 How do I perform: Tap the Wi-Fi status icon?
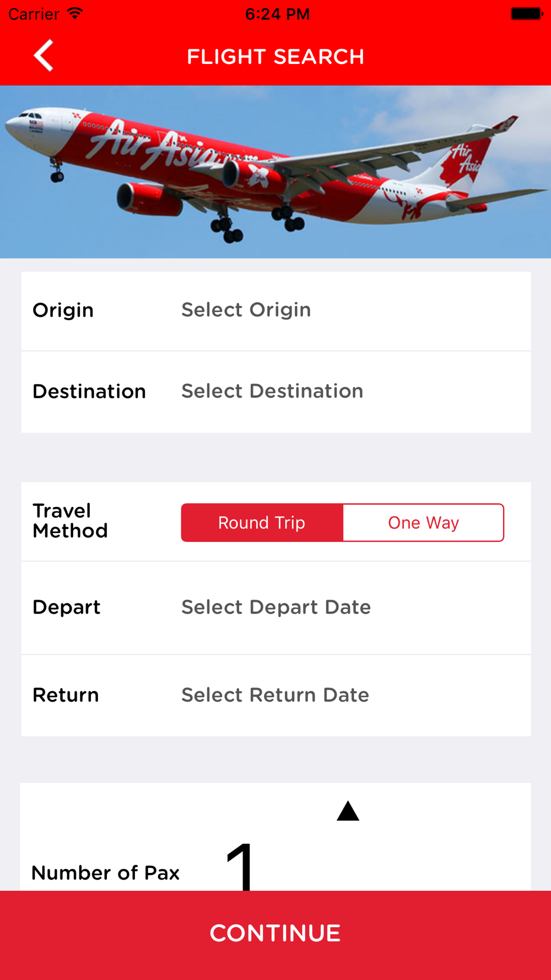tap(75, 14)
